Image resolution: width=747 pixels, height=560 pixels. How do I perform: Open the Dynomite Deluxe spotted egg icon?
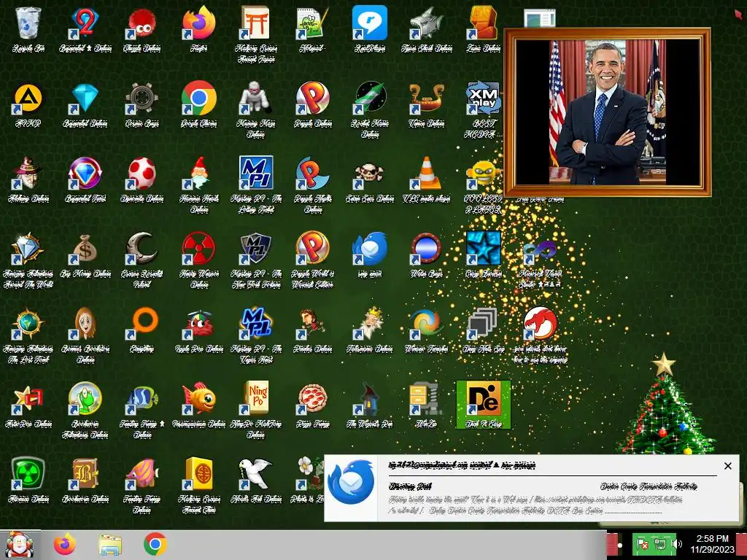(x=142, y=174)
